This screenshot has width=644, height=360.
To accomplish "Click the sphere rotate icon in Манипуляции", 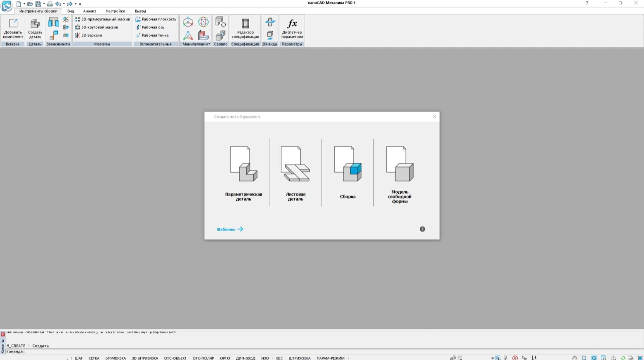I will click(x=203, y=22).
